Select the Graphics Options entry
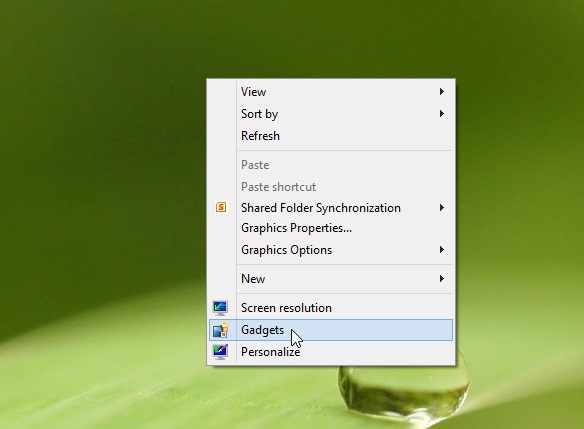584x429 pixels. coord(331,250)
